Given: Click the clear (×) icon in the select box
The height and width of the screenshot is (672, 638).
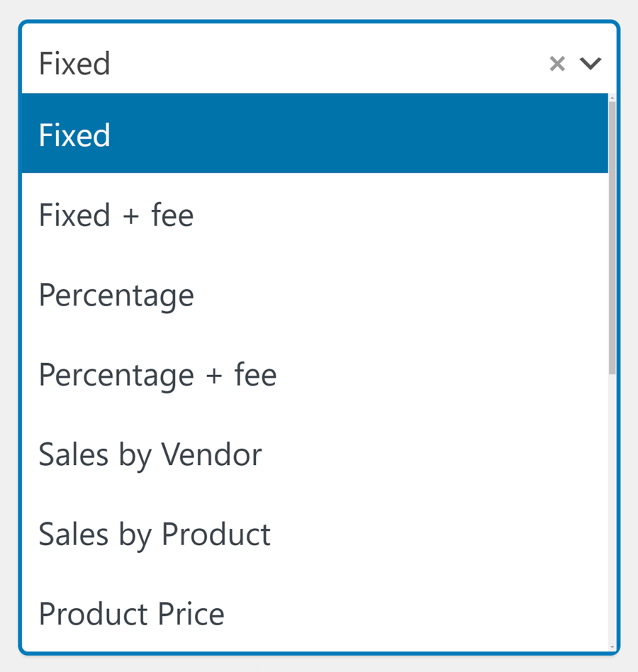Looking at the screenshot, I should (557, 63).
